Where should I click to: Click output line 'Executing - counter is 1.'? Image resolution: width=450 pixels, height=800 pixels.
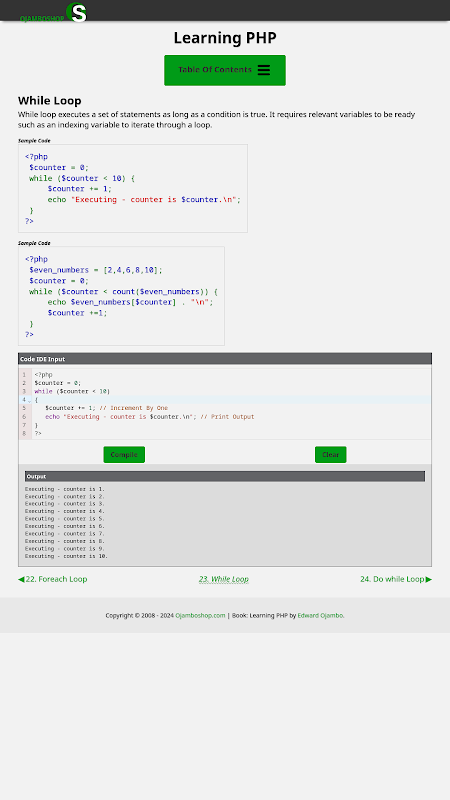click(x=65, y=489)
